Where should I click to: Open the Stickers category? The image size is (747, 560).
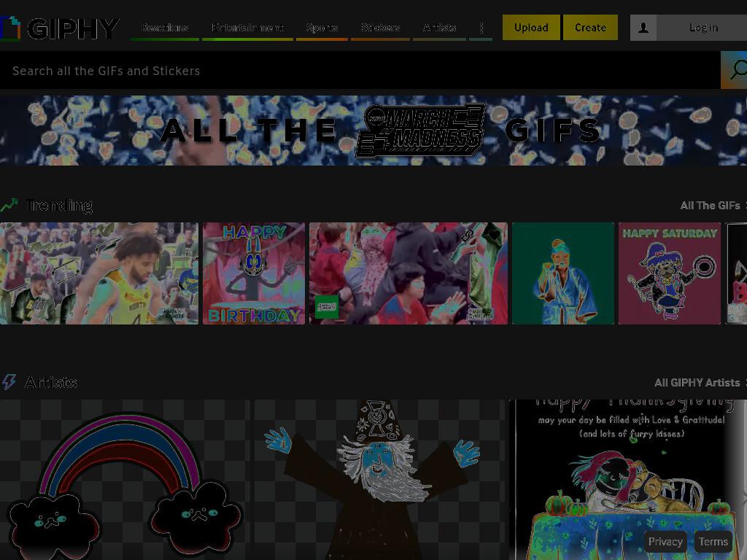(380, 28)
